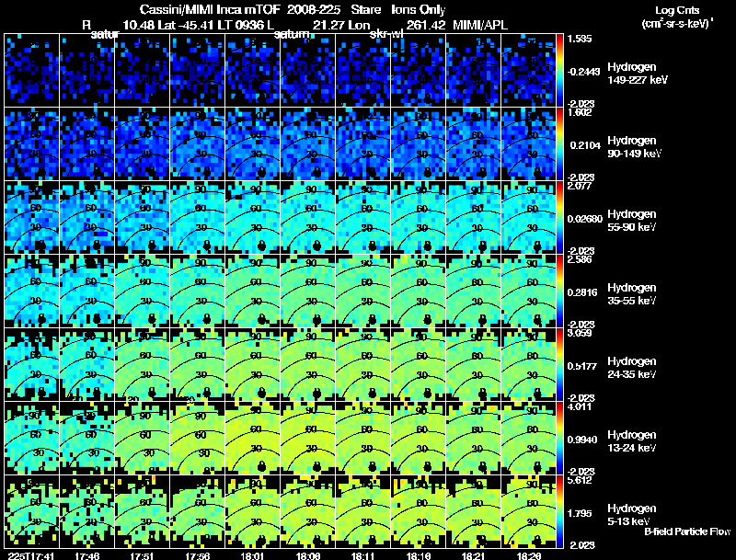Click the '18:21' time label

[473, 555]
